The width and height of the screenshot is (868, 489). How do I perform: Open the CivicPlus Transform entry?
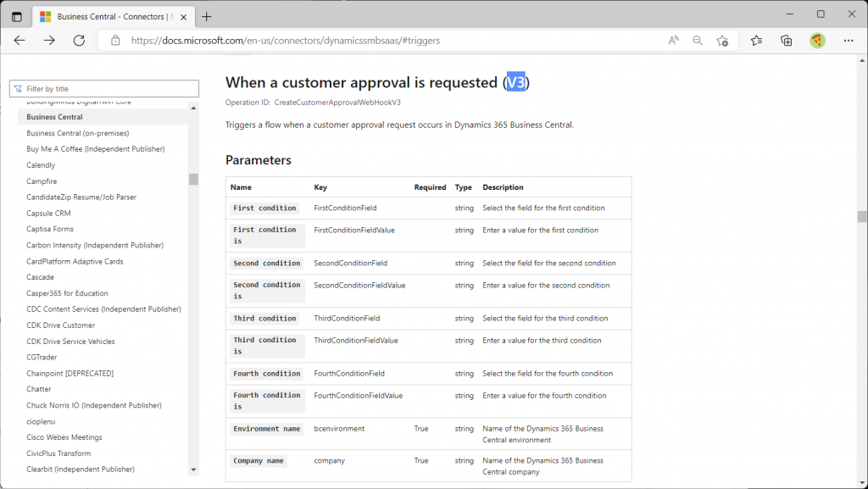[x=58, y=453]
